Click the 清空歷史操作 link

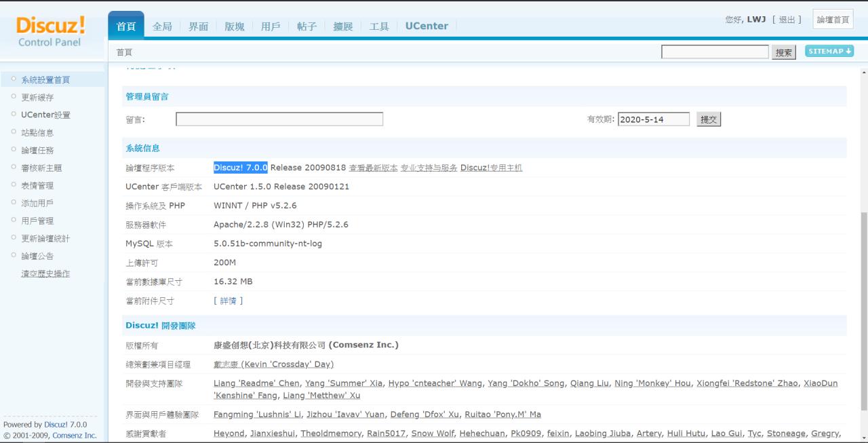click(45, 274)
